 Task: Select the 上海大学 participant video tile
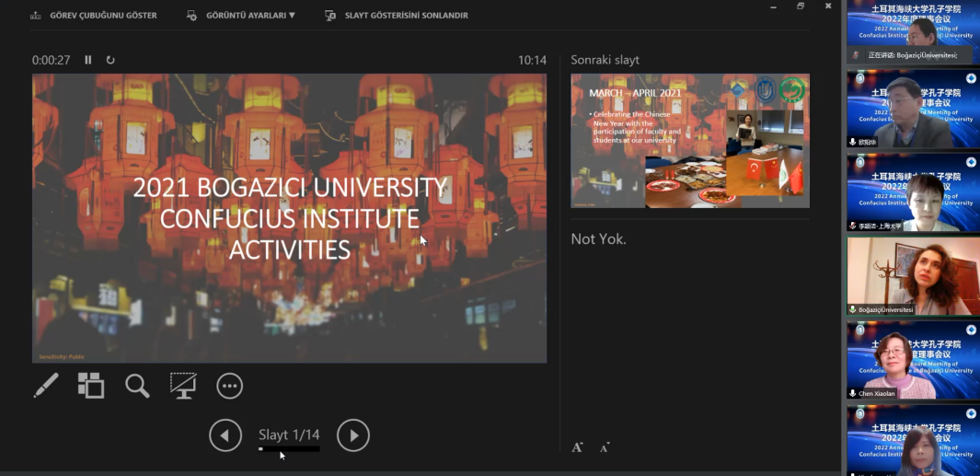913,192
